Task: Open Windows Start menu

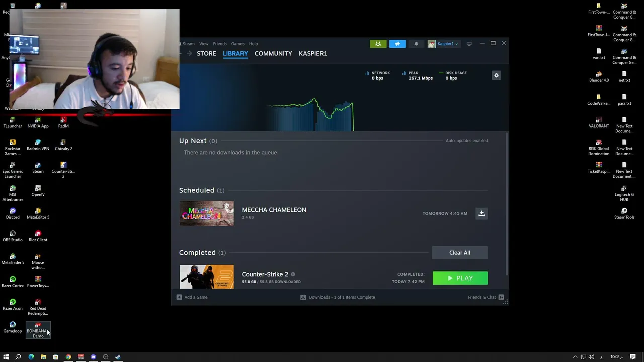Action: (x=6, y=357)
